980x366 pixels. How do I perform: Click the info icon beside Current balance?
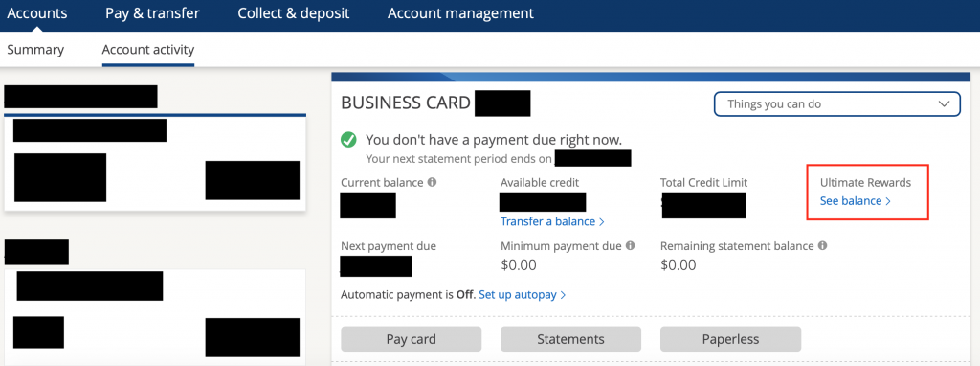point(432,183)
